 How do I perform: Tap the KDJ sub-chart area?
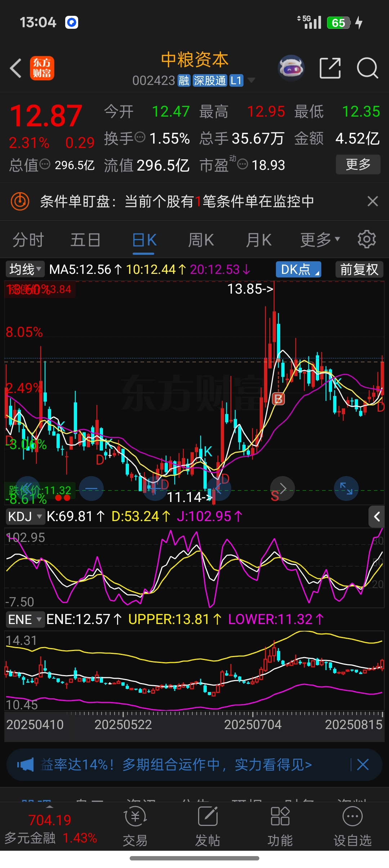click(194, 568)
